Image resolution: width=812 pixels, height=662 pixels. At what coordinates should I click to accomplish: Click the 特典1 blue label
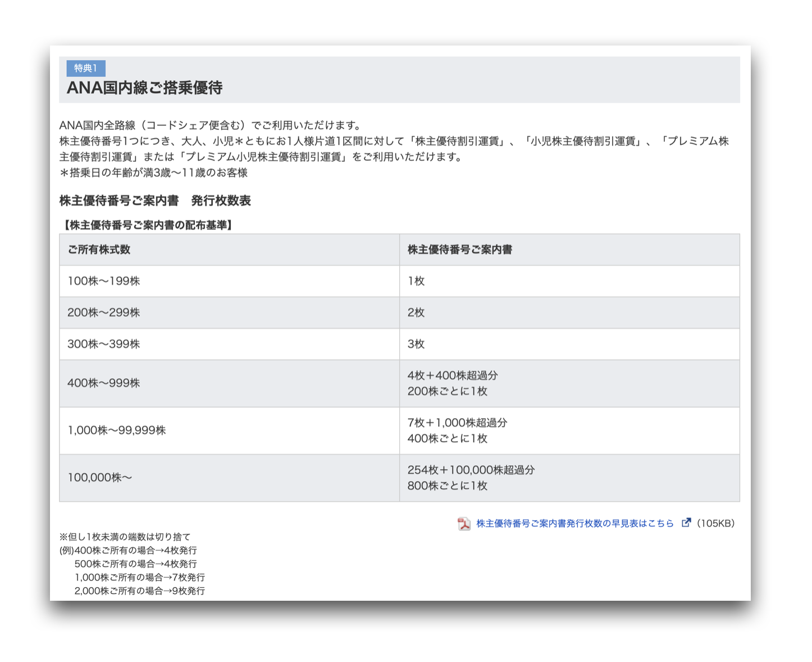(x=86, y=68)
